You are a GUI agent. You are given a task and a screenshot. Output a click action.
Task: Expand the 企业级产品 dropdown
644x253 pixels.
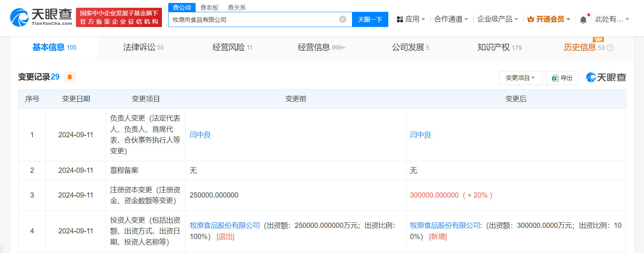pyautogui.click(x=497, y=19)
